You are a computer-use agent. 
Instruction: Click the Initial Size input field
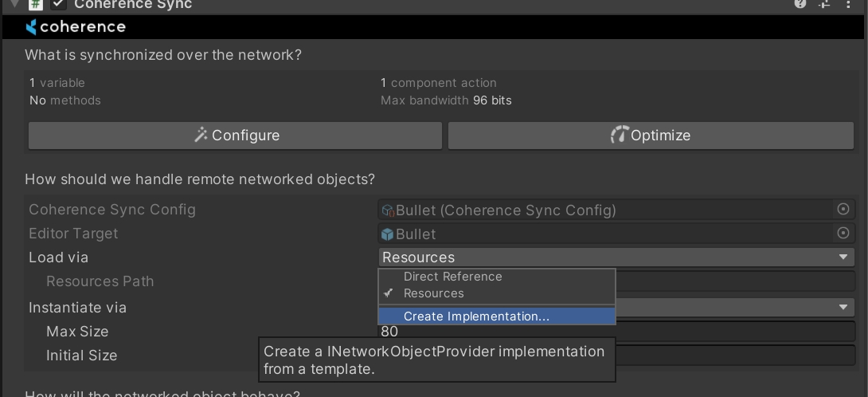pos(733,356)
